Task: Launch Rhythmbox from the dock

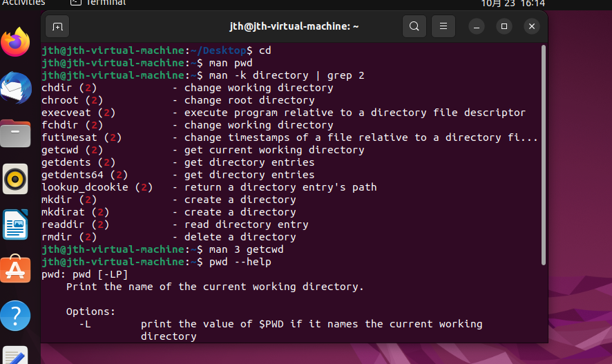Action: (x=15, y=179)
